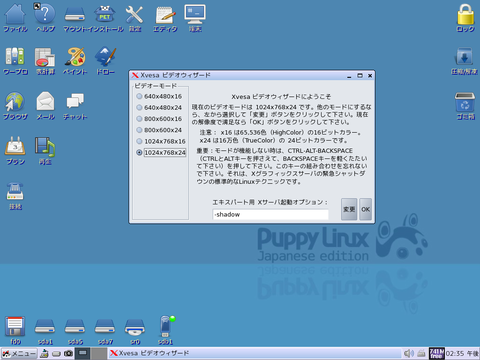Open the メニュー start menu
This screenshot has width=480, height=360.
pos(19,353)
